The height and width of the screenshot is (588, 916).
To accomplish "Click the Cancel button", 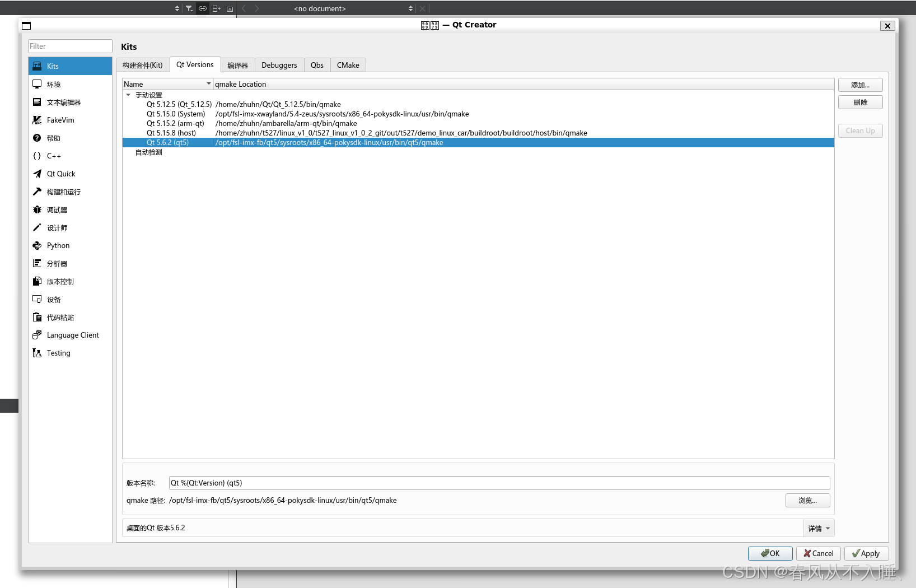I will tap(819, 553).
